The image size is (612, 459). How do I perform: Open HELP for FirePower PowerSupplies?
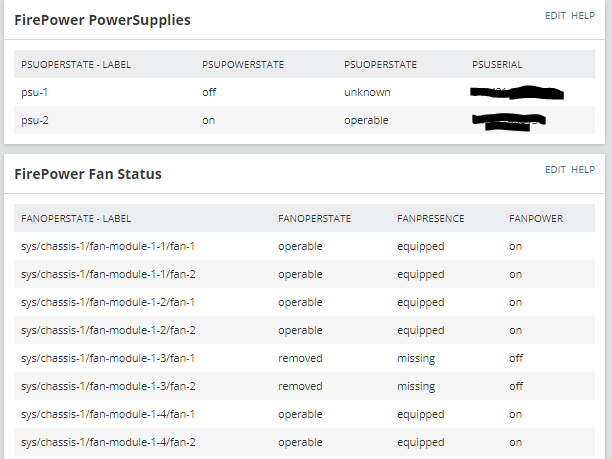[583, 16]
